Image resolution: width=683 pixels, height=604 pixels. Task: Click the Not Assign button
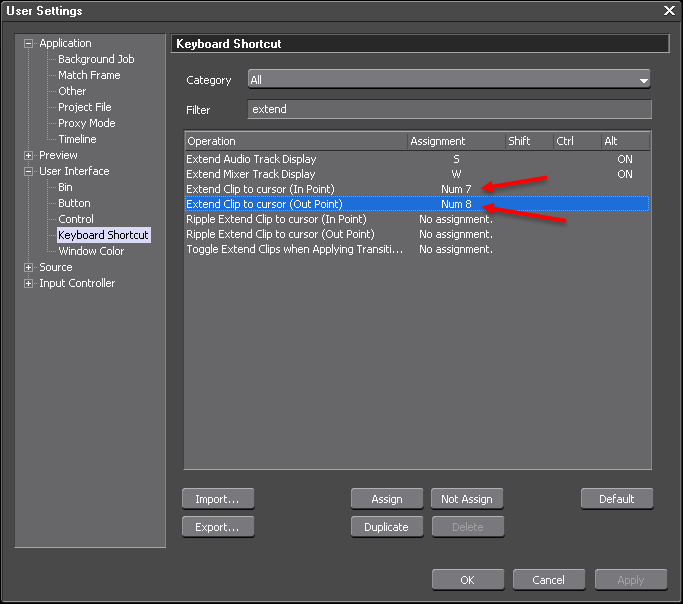467,498
